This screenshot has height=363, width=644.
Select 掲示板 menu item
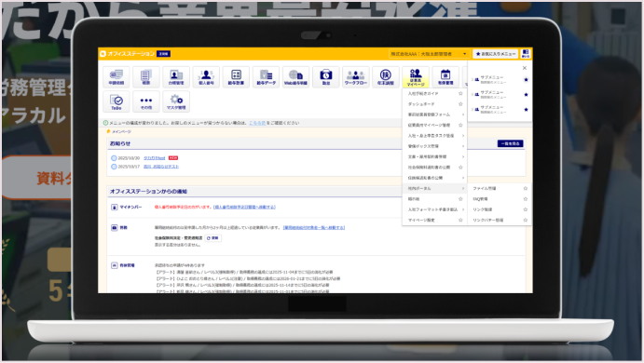414,199
